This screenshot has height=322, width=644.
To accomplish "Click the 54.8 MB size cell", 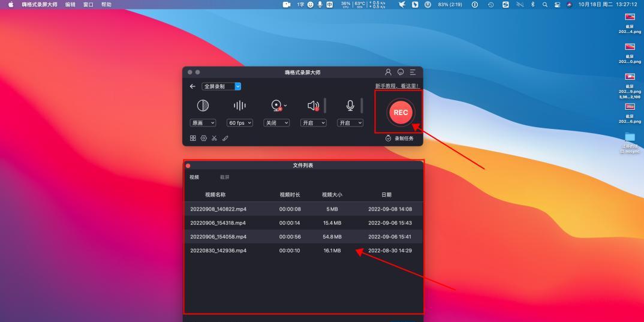I will 332,237.
